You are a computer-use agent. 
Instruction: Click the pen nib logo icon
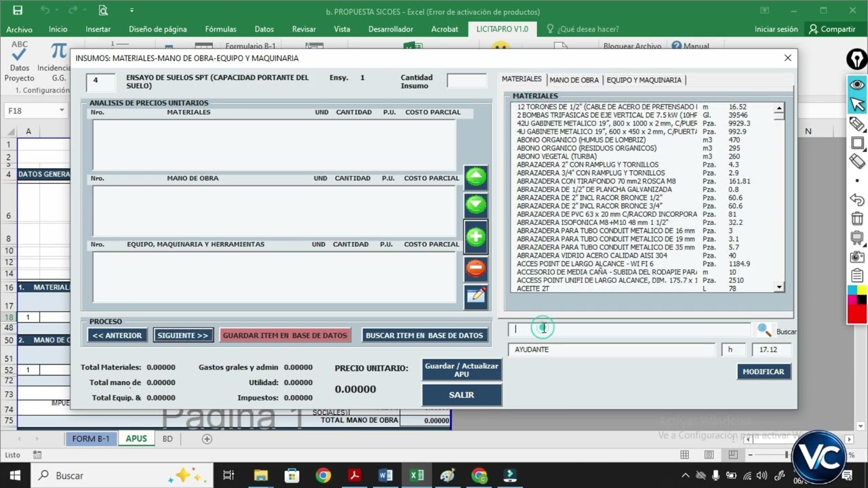[857, 60]
